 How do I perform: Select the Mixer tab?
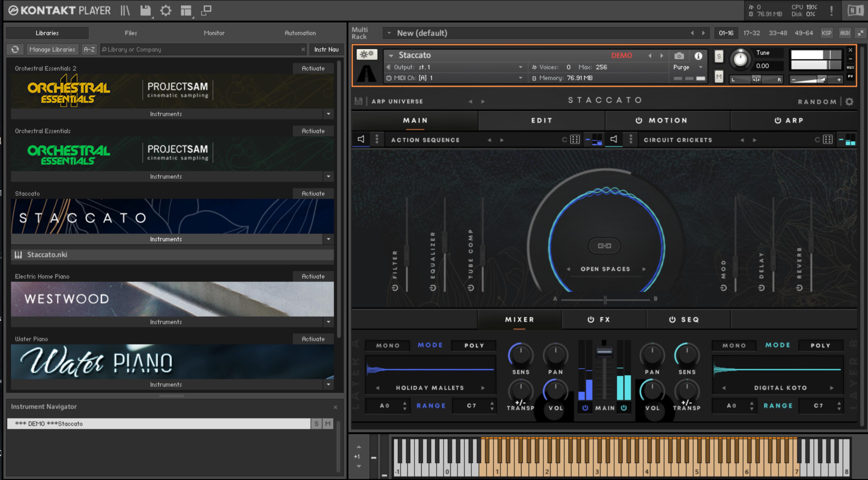519,320
